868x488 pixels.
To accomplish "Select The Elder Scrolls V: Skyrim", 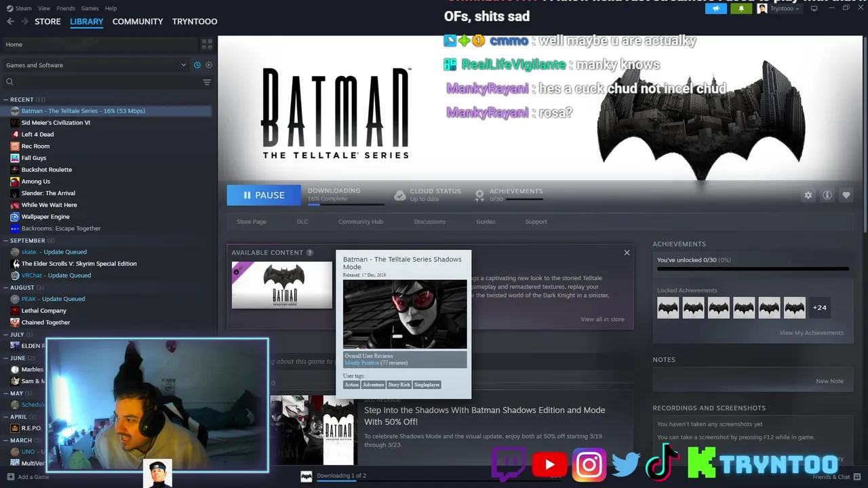I will click(79, 264).
